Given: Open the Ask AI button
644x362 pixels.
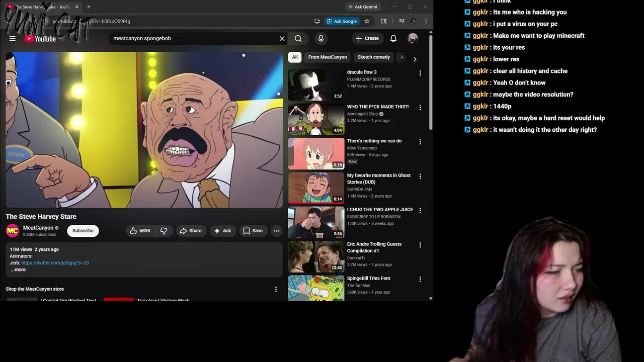Looking at the screenshot, I should [x=222, y=231].
